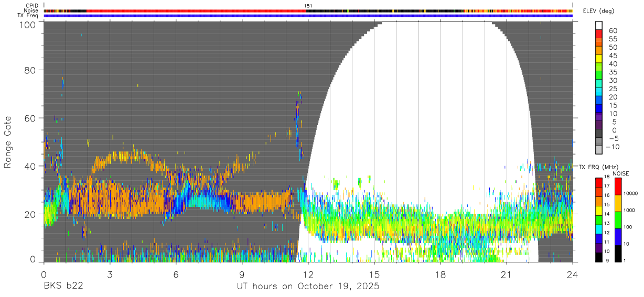The height and width of the screenshot is (297, 644).
Task: Click the 'NOISE' colorbar title
Action: pyautogui.click(x=620, y=173)
